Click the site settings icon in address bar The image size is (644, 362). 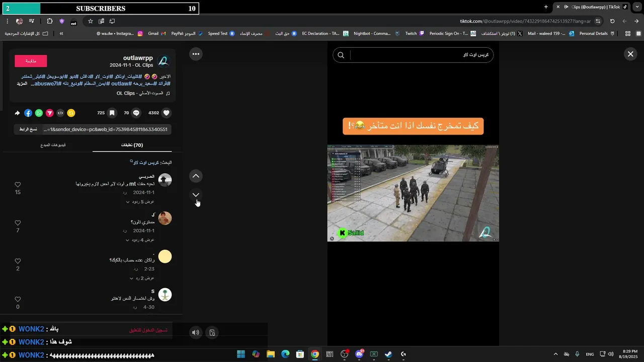click(598, 21)
